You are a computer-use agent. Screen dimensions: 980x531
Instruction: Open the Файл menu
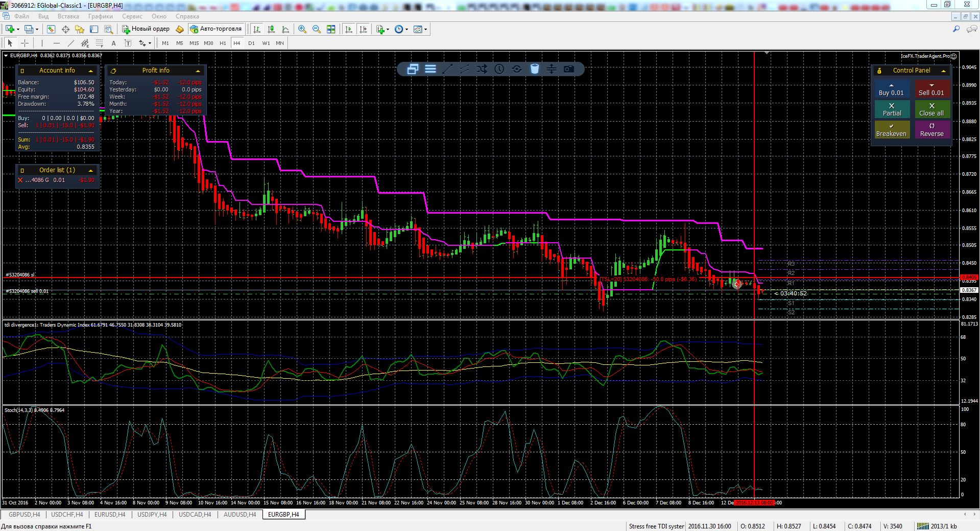point(21,16)
